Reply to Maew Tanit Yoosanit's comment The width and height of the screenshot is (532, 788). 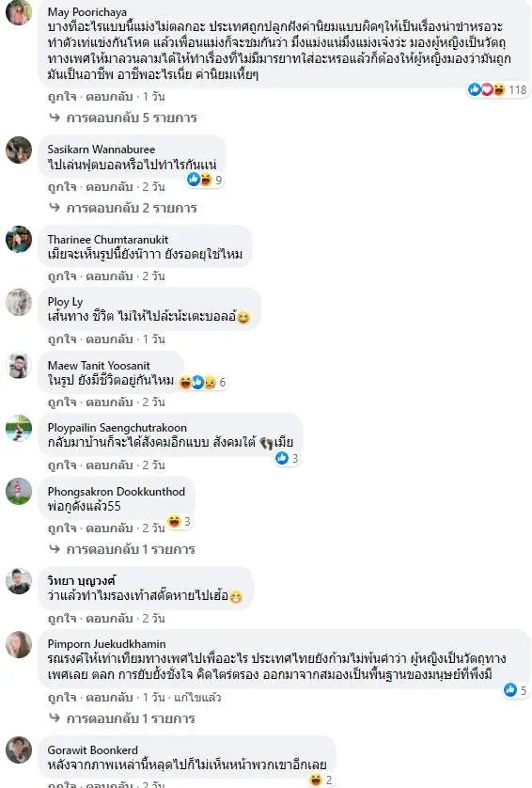109,402
